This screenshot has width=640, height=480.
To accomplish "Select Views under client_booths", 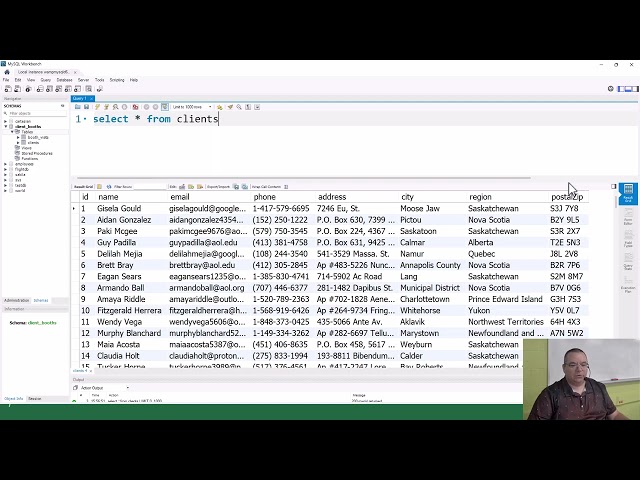I will click(26, 148).
